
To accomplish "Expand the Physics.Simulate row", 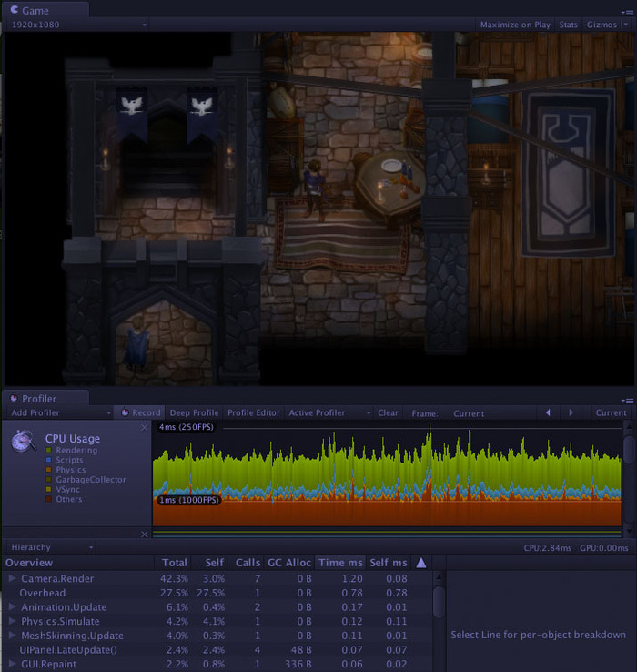I will [13, 621].
